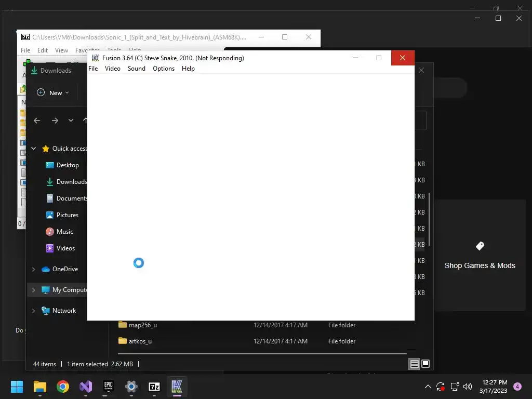Open Windows Start menu

17,387
